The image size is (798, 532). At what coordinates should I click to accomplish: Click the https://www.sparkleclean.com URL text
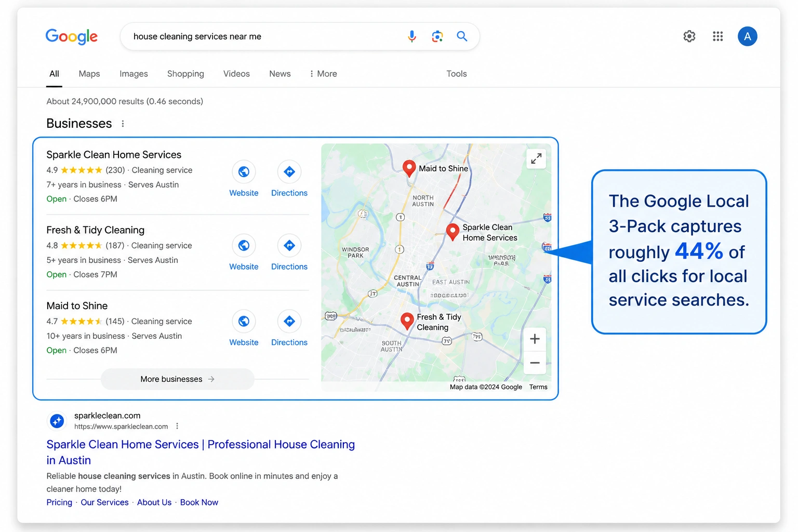click(x=121, y=427)
